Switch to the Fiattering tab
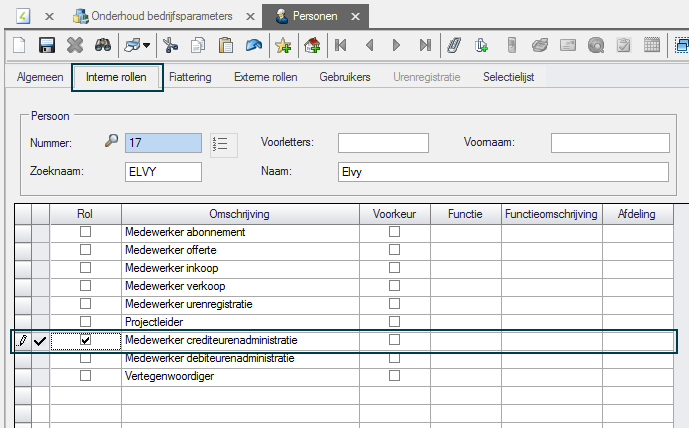The width and height of the screenshot is (689, 428). [189, 77]
